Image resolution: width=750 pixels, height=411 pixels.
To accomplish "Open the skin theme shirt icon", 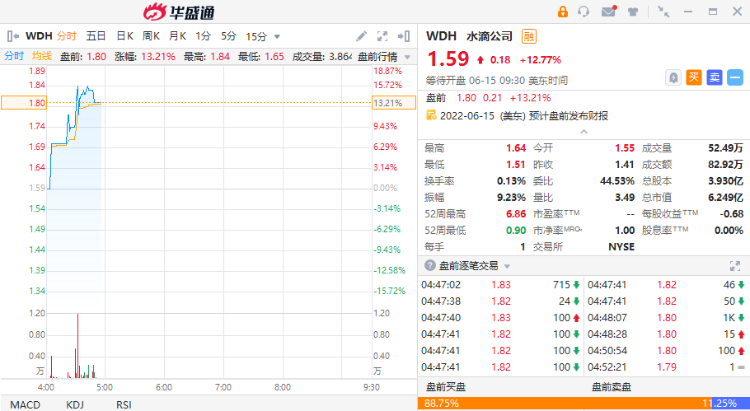I will pyautogui.click(x=633, y=12).
